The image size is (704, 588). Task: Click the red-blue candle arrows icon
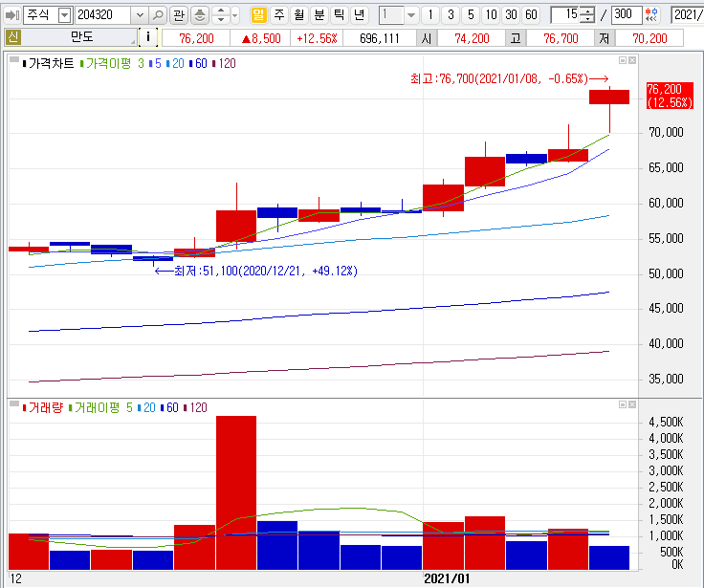click(x=651, y=15)
